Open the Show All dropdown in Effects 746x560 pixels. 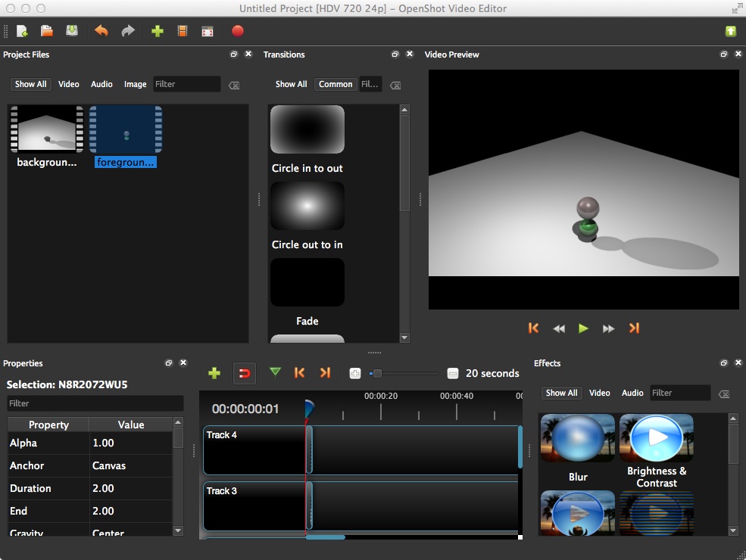click(561, 393)
